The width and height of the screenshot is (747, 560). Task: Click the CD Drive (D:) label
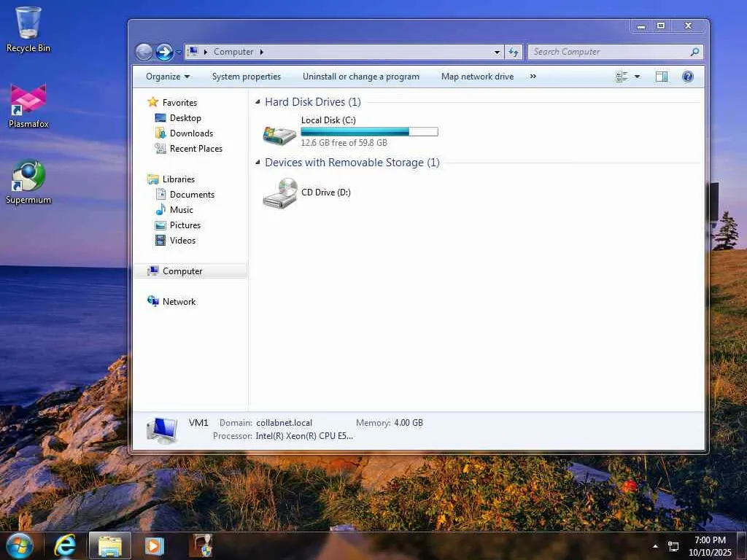326,192
